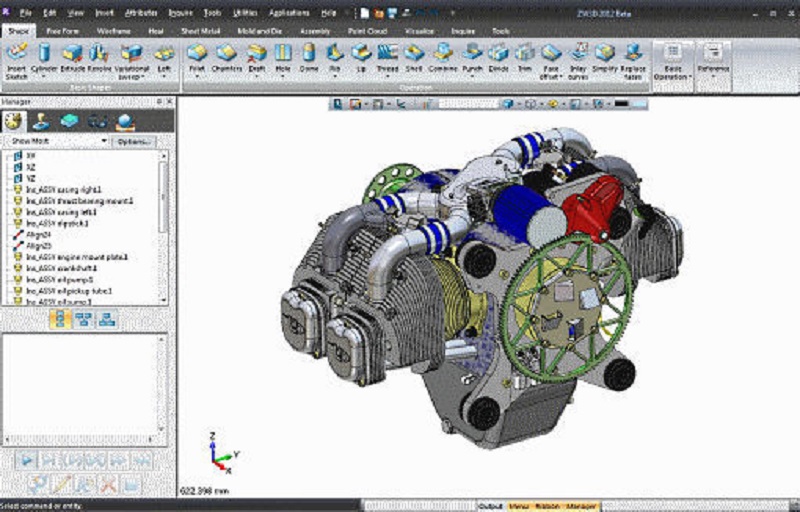This screenshot has width=800, height=512.
Task: Click the red X delete icon in Manager
Action: (x=108, y=483)
